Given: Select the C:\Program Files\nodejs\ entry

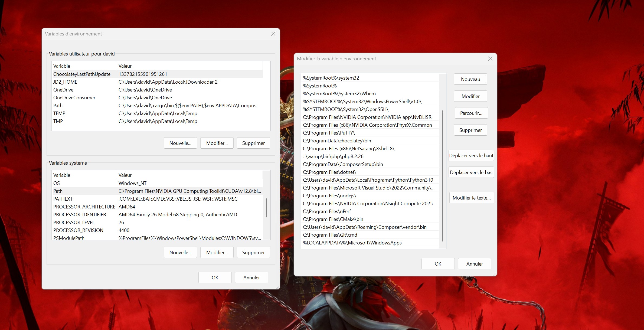Looking at the screenshot, I should pos(329,196).
